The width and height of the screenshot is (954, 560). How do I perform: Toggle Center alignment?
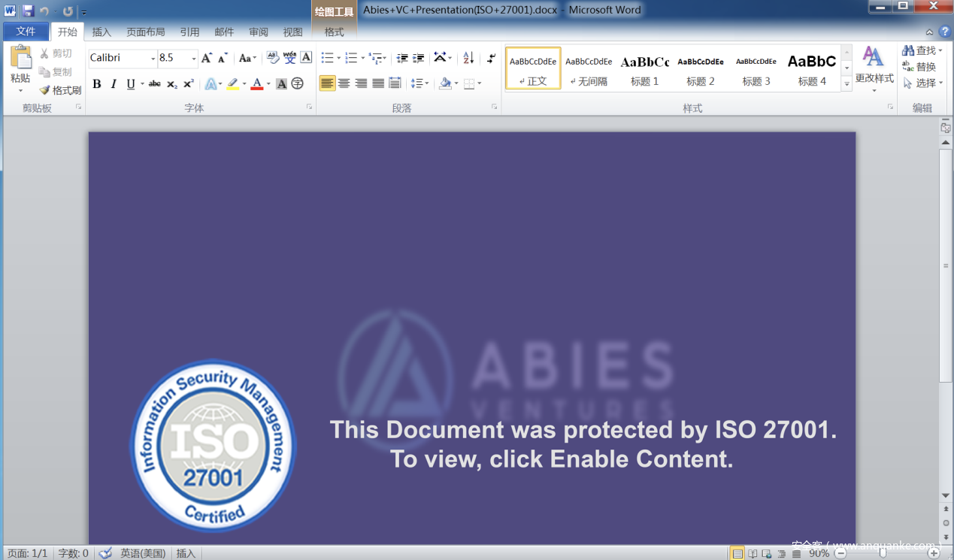[x=344, y=83]
